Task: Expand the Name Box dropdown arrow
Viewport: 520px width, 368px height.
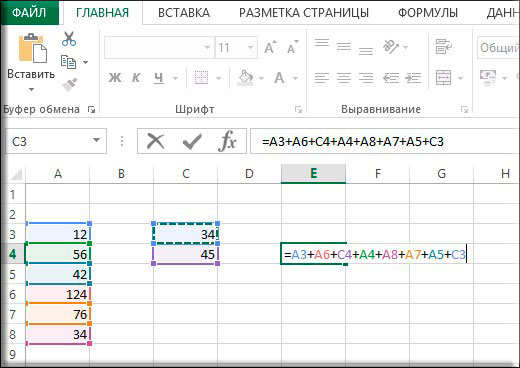Action: [x=96, y=141]
